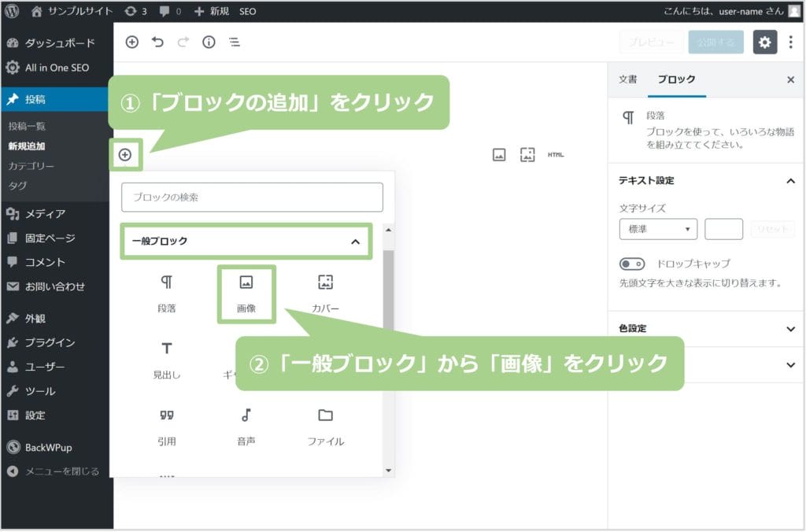Collapse the 一般ブロック section
Image resolution: width=806 pixels, height=532 pixels.
[x=354, y=242]
